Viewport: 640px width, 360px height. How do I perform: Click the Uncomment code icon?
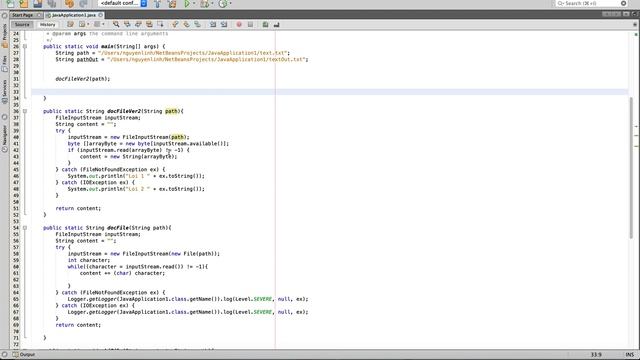point(276,24)
